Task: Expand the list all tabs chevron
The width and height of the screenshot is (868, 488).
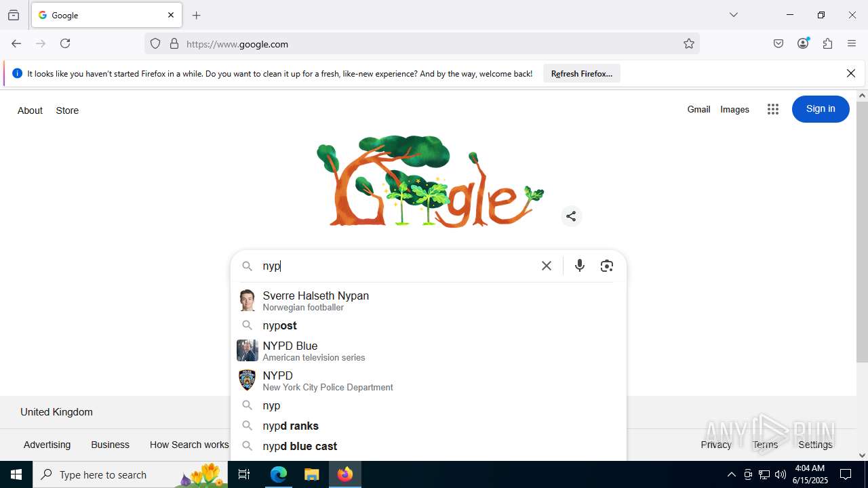Action: [734, 15]
